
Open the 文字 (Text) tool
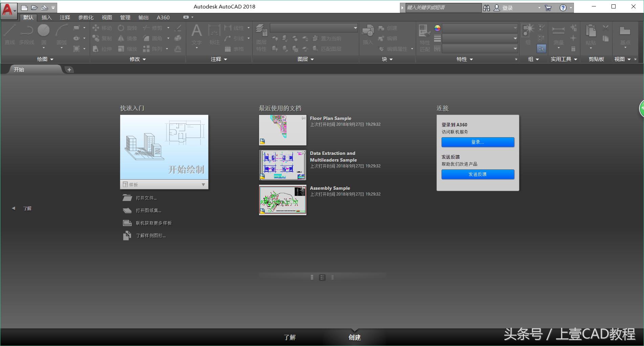(196, 34)
